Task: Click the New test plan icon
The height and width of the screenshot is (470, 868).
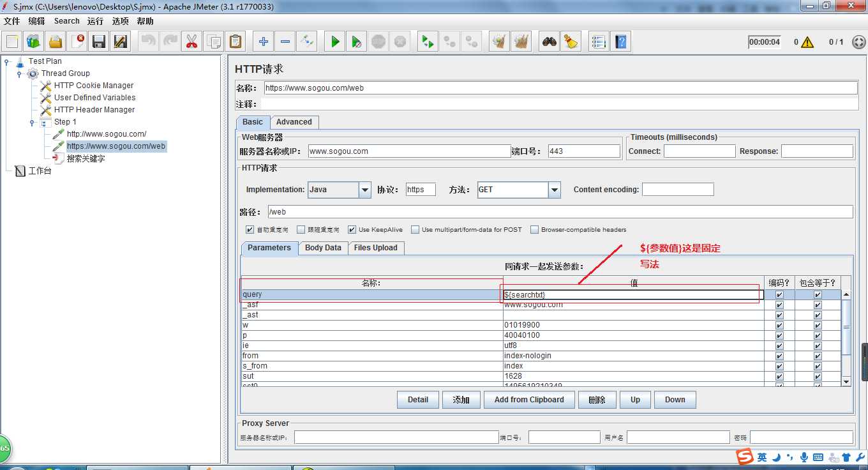Action: click(12, 42)
